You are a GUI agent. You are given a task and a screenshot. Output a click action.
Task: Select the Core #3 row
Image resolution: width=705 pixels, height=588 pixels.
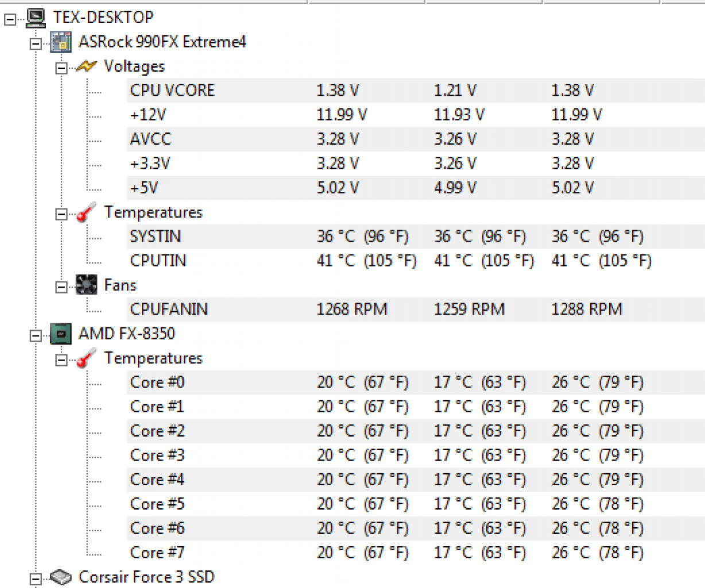pyautogui.click(x=416, y=455)
